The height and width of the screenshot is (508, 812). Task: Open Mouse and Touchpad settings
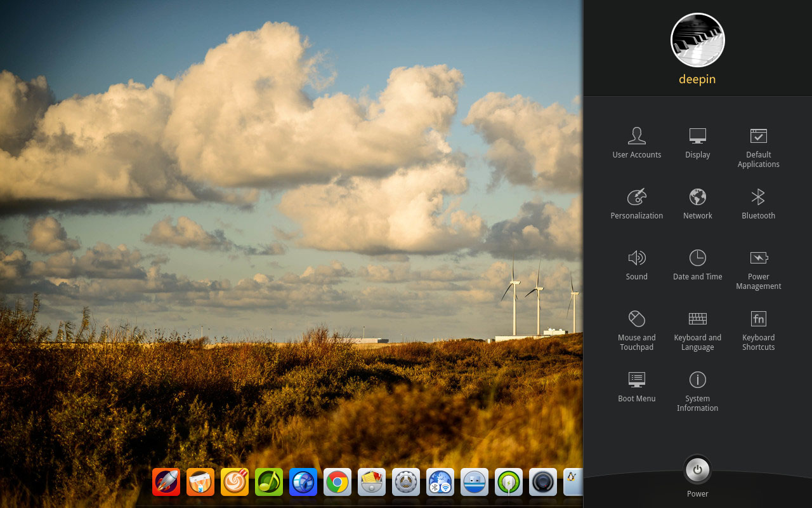tap(636, 330)
